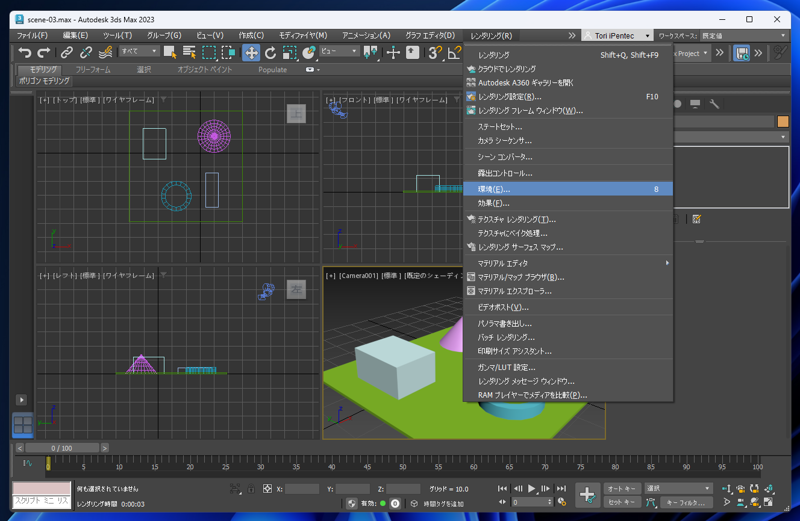Switch to Populate ribbon tab
This screenshot has height=521, width=800.
272,70
